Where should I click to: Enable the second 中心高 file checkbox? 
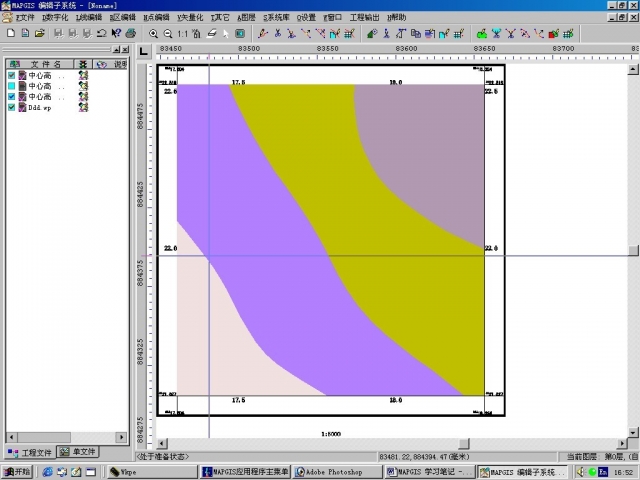[11, 86]
